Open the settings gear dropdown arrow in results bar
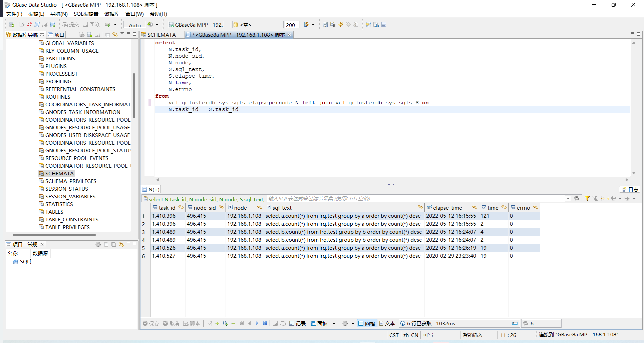Image resolution: width=644 pixels, height=343 pixels. click(353, 323)
